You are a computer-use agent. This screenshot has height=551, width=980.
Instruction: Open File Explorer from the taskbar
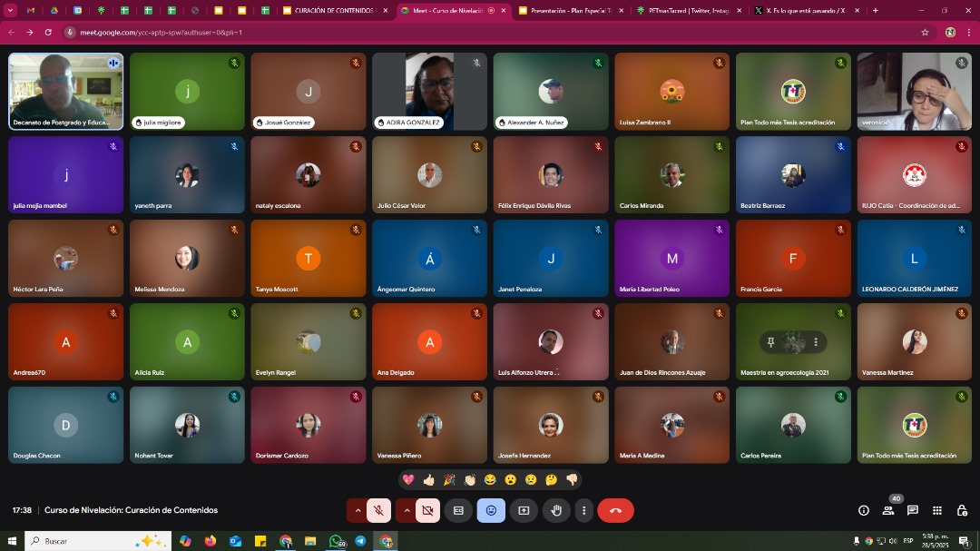click(x=310, y=541)
